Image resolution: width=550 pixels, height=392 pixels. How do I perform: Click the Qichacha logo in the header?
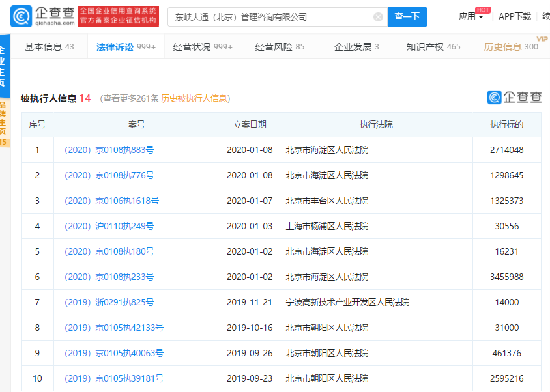tap(42, 16)
